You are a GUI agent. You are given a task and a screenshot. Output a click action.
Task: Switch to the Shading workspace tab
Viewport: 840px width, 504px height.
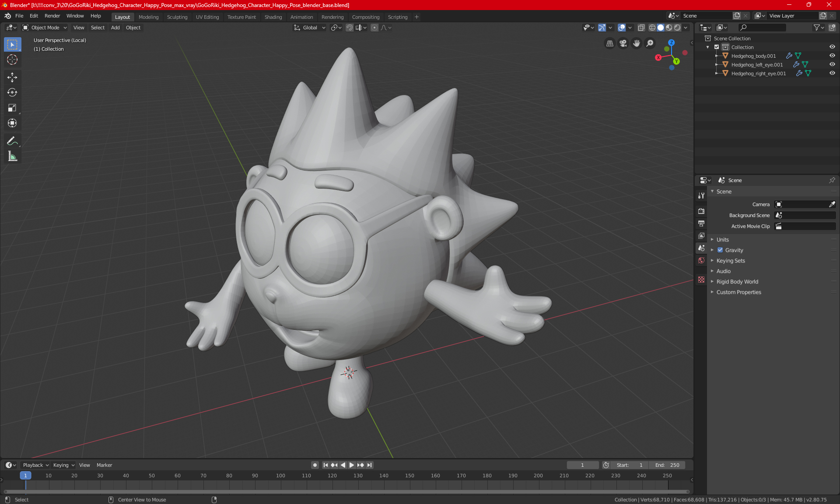[x=273, y=17]
